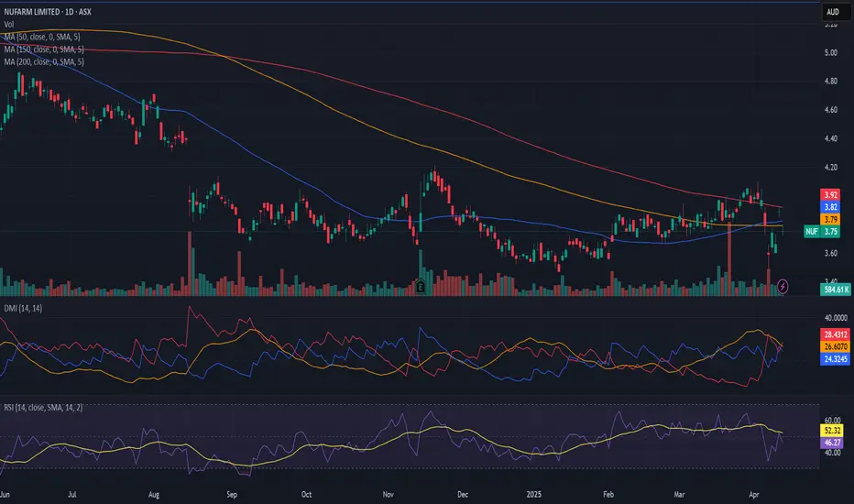Viewport: 854px width, 504px height.
Task: Click the purple 46.27 RSI value label
Action: pyautogui.click(x=832, y=443)
